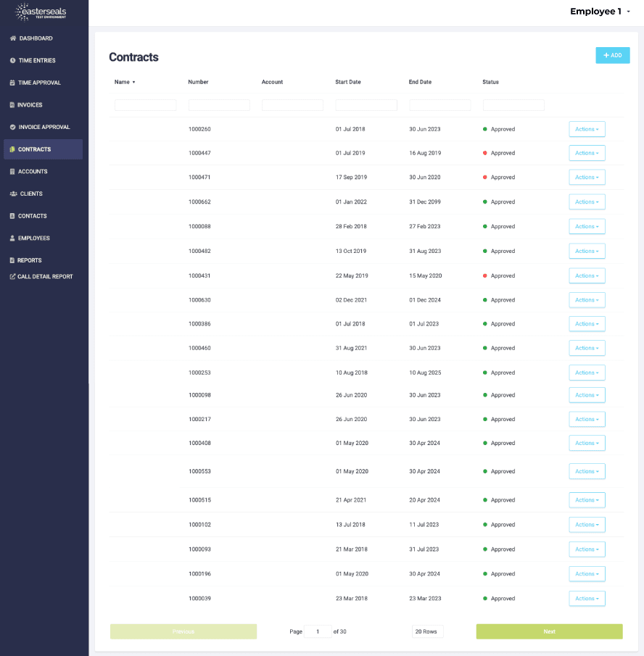The width and height of the screenshot is (644, 656).
Task: Click the Clients group icon
Action: point(14,194)
